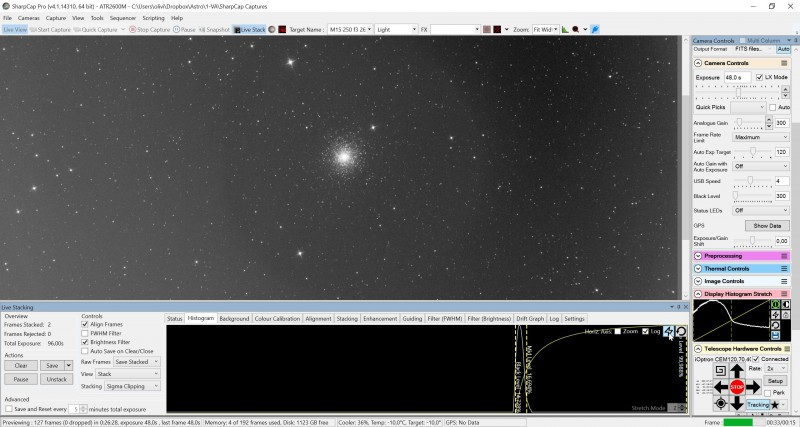Click the dark red square icon before Target Name
This screenshot has height=427, width=800.
tap(282, 30)
